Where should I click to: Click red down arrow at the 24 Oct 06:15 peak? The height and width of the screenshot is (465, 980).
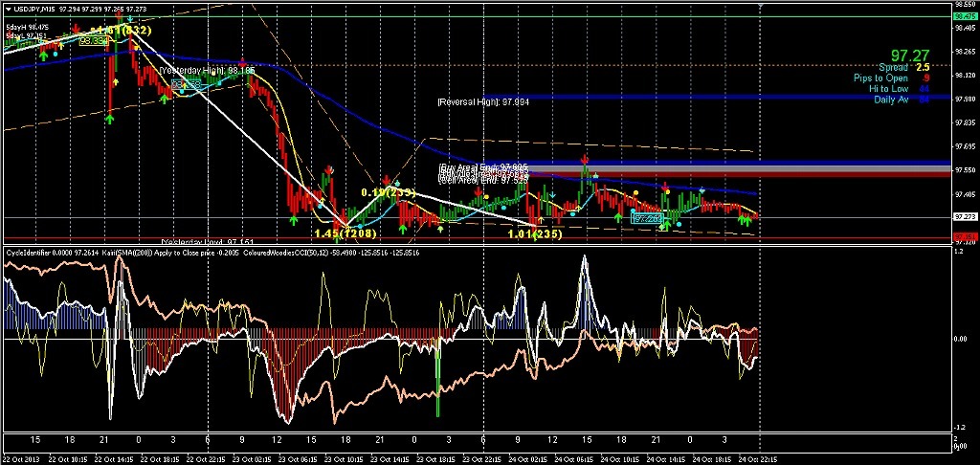(585, 160)
